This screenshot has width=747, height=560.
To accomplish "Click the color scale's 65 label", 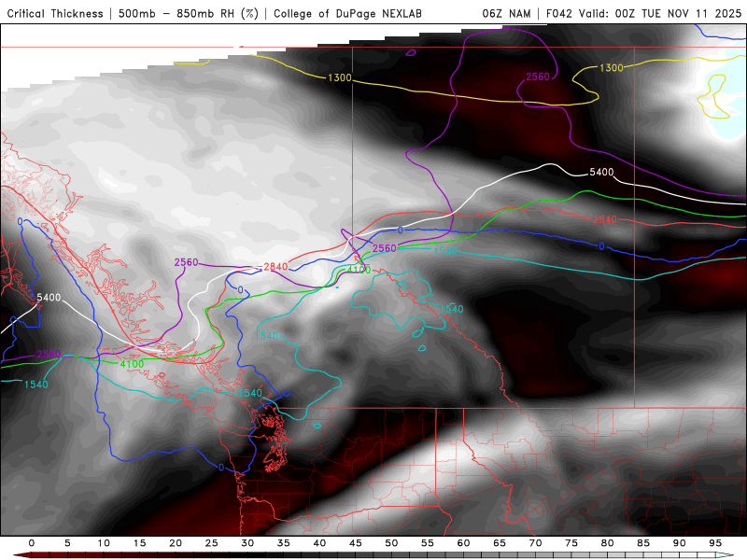I will (x=500, y=543).
